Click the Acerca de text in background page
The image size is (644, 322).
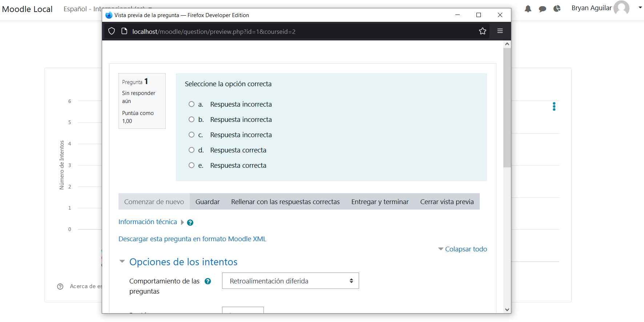[86, 286]
